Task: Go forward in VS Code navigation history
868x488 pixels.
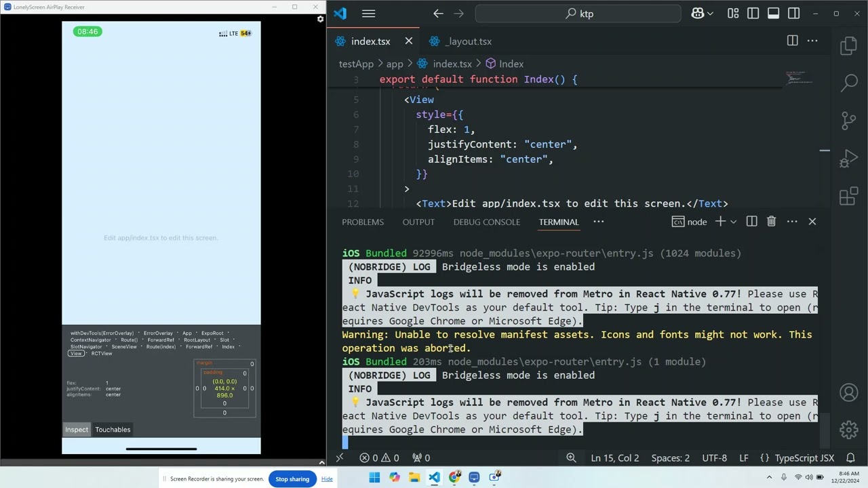Action: [458, 14]
